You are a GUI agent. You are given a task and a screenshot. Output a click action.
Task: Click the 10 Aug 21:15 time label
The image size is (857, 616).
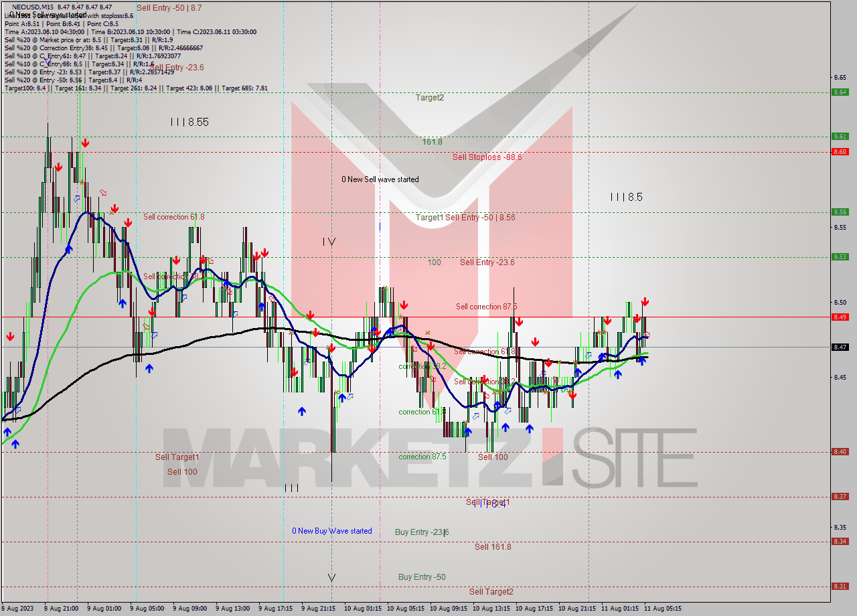[x=576, y=609]
